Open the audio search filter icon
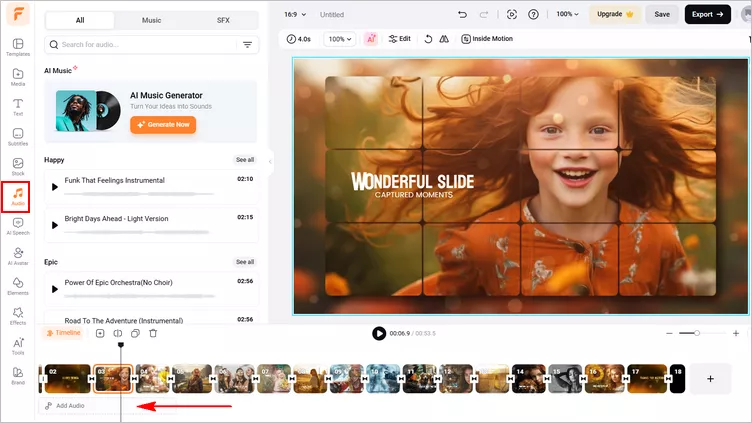 [247, 45]
